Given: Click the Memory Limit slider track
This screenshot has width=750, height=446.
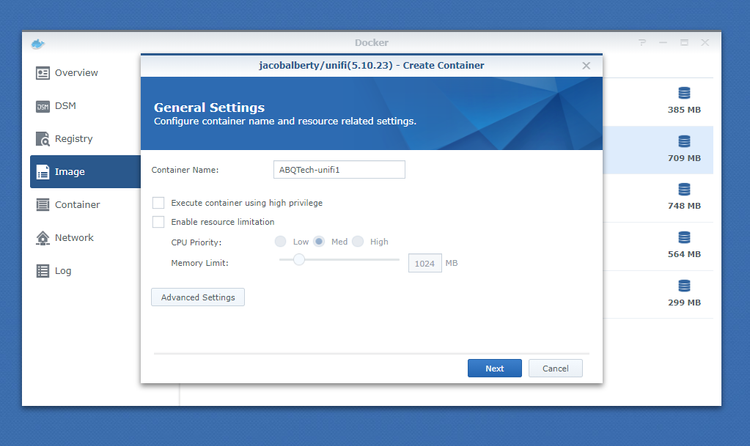Looking at the screenshot, I should (339, 260).
